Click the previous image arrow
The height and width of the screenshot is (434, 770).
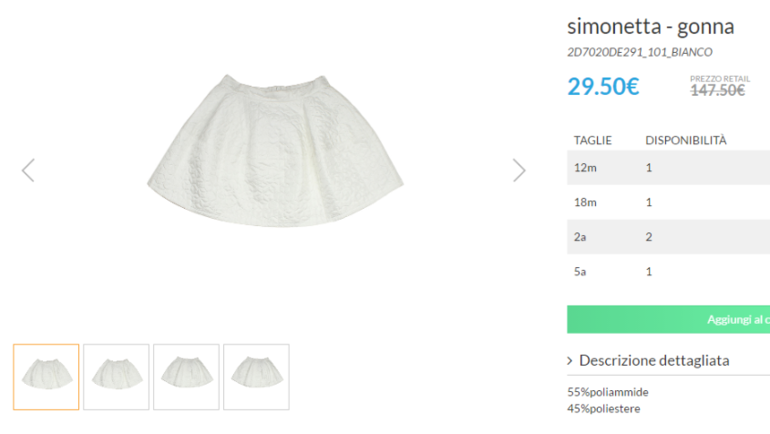[x=28, y=170]
